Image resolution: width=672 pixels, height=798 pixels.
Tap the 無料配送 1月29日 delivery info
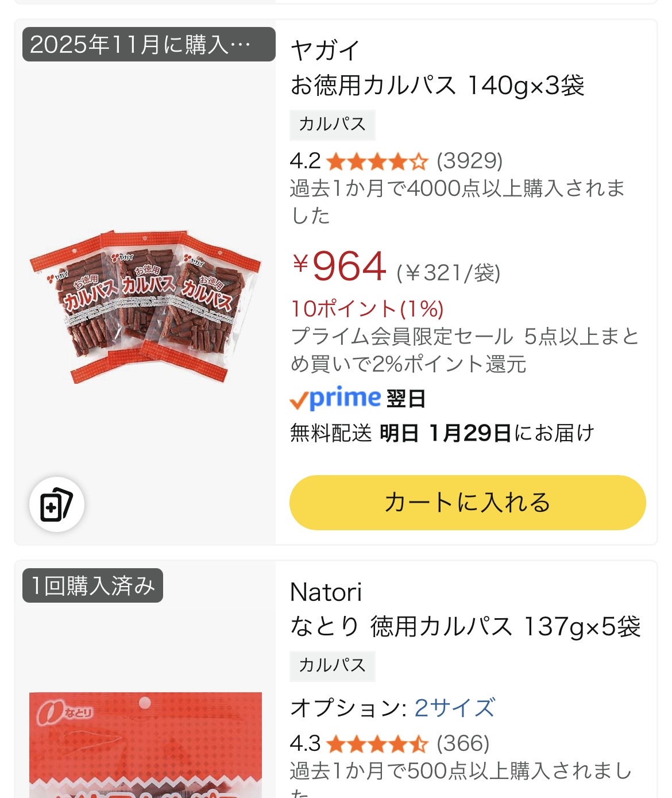pos(442,433)
